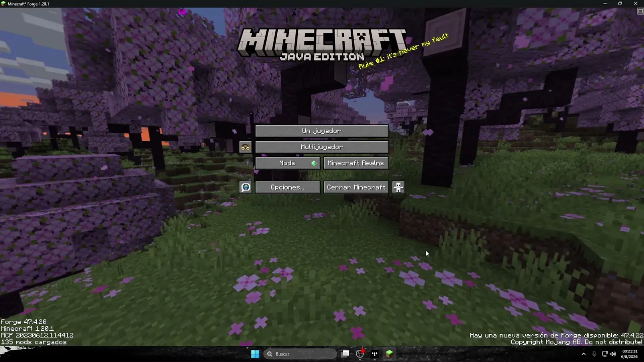This screenshot has width=644, height=362.
Task: Restore down the Minecraft Forge window
Action: [620, 4]
